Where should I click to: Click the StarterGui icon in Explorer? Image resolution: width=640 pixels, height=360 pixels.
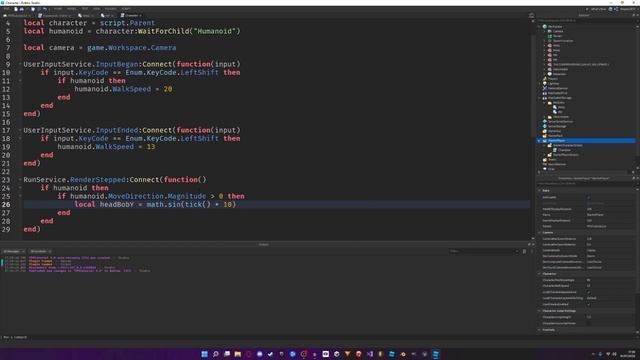tap(544, 131)
